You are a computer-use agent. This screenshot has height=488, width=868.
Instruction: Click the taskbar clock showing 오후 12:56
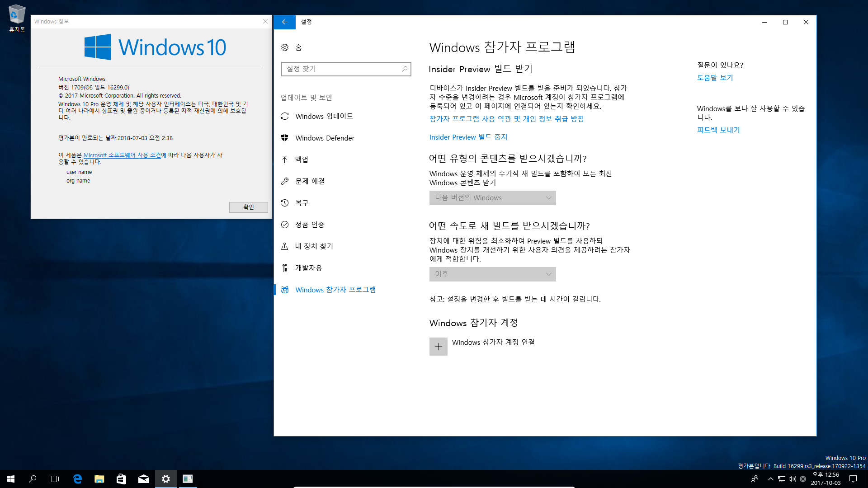coord(826,479)
